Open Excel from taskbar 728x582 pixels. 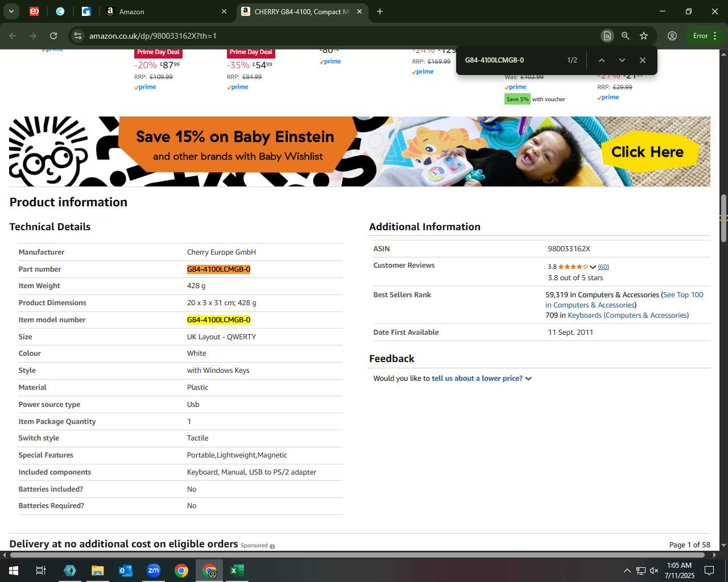(237, 571)
